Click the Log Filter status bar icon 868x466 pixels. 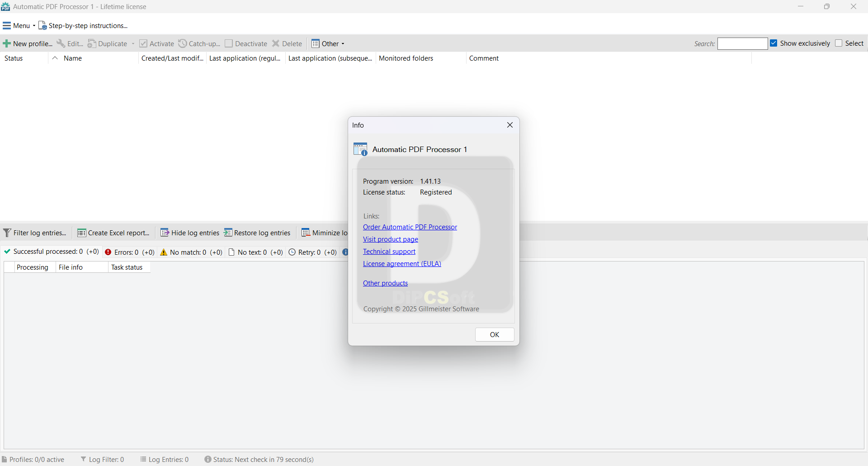click(84, 459)
